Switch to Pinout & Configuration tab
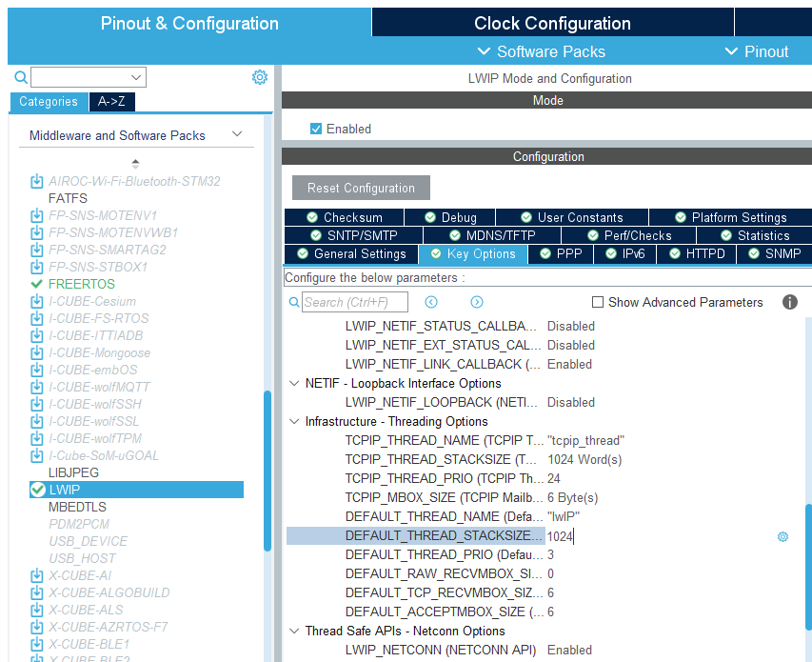The image size is (812, 662). 189,23
